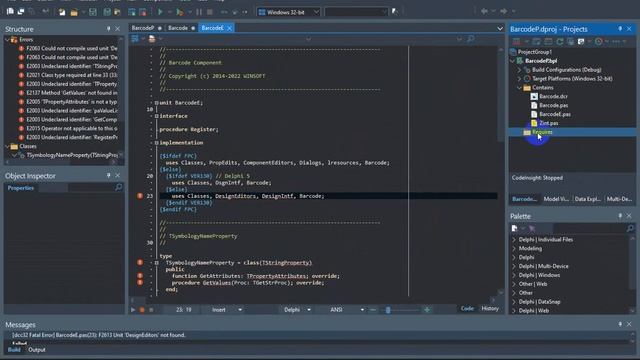
Task: Click the Add file to project icon
Action: coord(132,12)
